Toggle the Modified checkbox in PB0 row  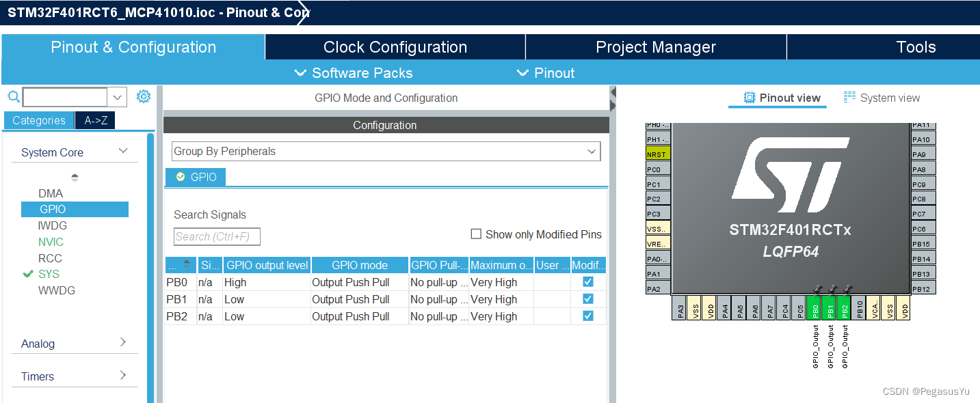coord(588,281)
